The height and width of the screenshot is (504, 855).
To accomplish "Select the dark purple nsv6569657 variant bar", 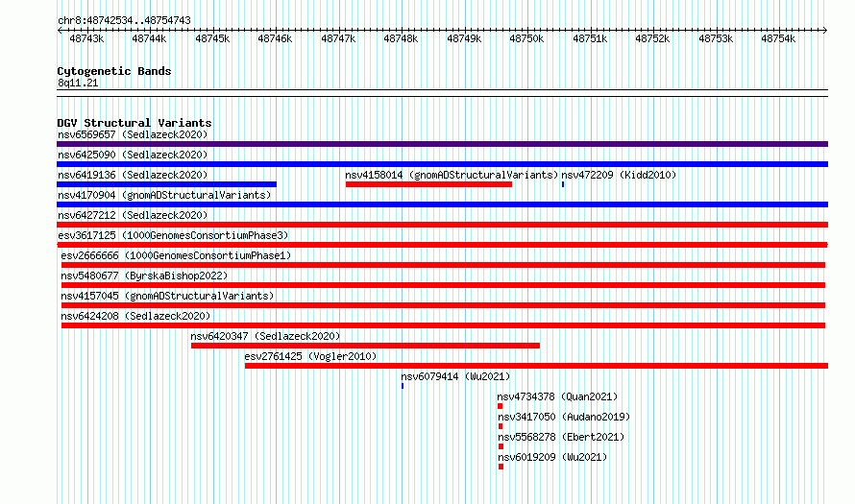I will click(442, 144).
